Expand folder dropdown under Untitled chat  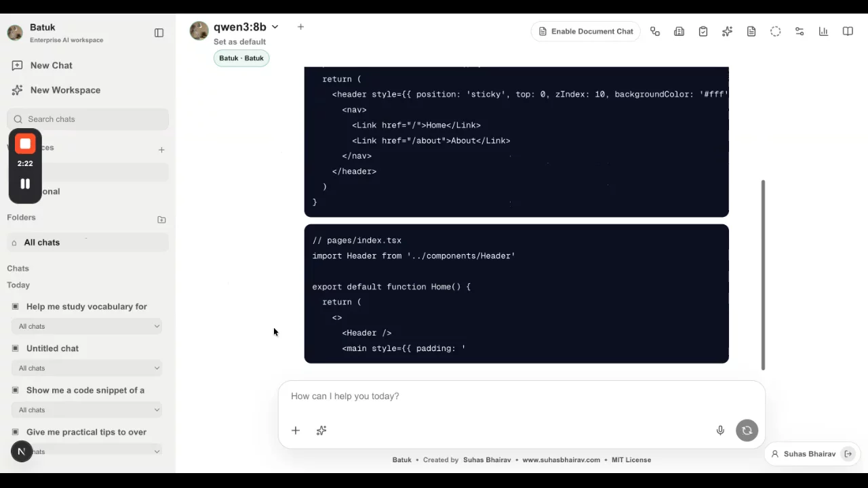click(87, 368)
